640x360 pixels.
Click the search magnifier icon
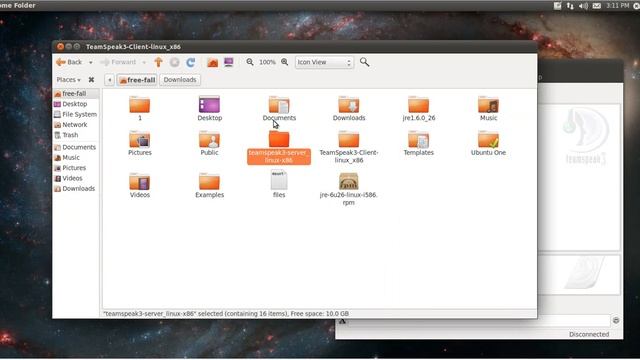click(364, 62)
